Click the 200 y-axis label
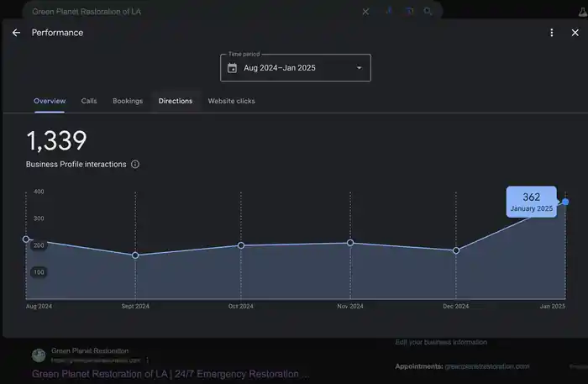This screenshot has width=588, height=384. (x=39, y=245)
